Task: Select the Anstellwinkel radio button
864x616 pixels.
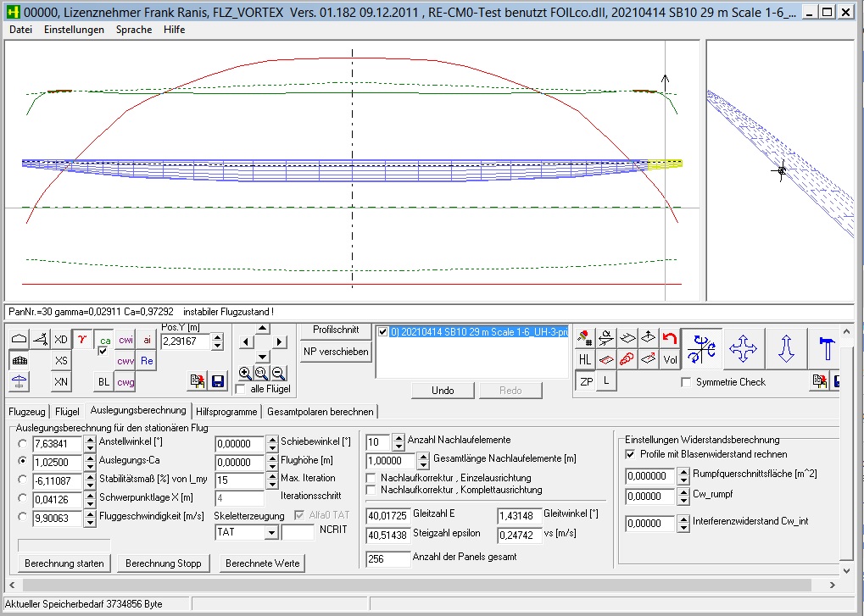Action: tap(22, 443)
